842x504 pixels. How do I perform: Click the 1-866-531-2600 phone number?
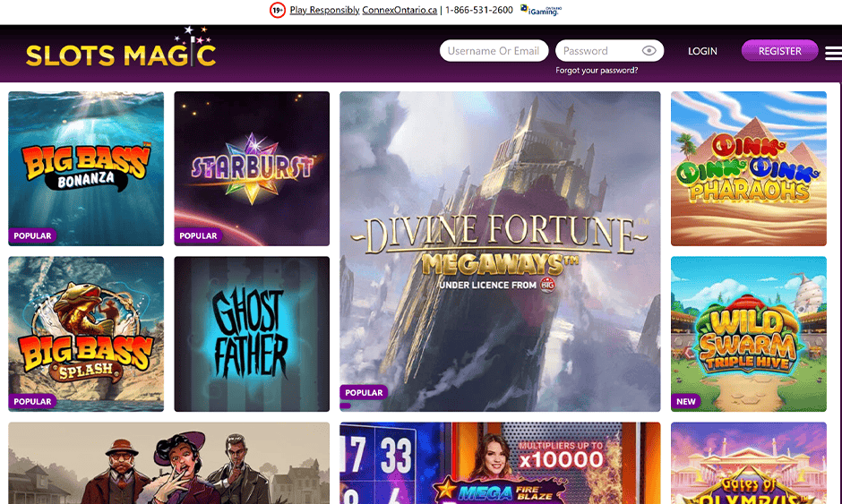(x=479, y=10)
